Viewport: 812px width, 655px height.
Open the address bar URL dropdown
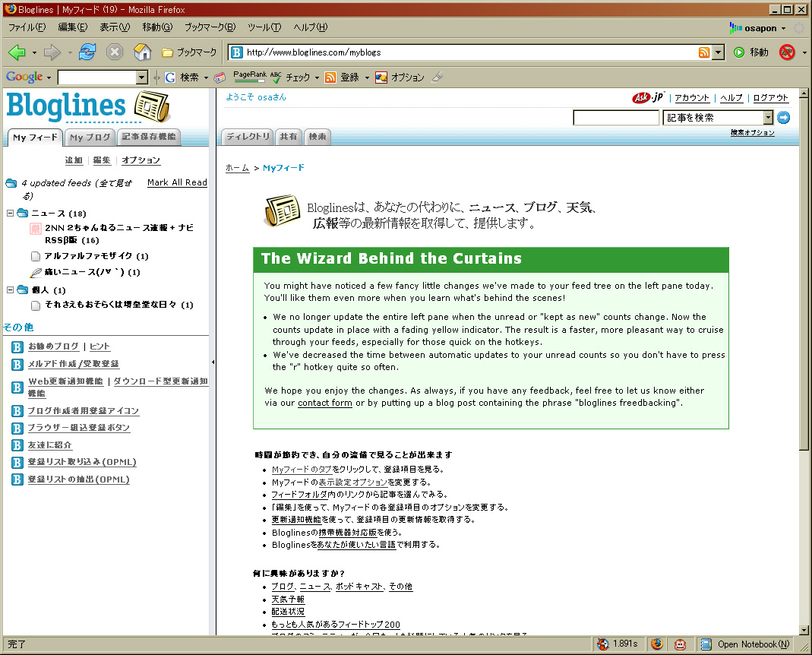click(x=718, y=52)
